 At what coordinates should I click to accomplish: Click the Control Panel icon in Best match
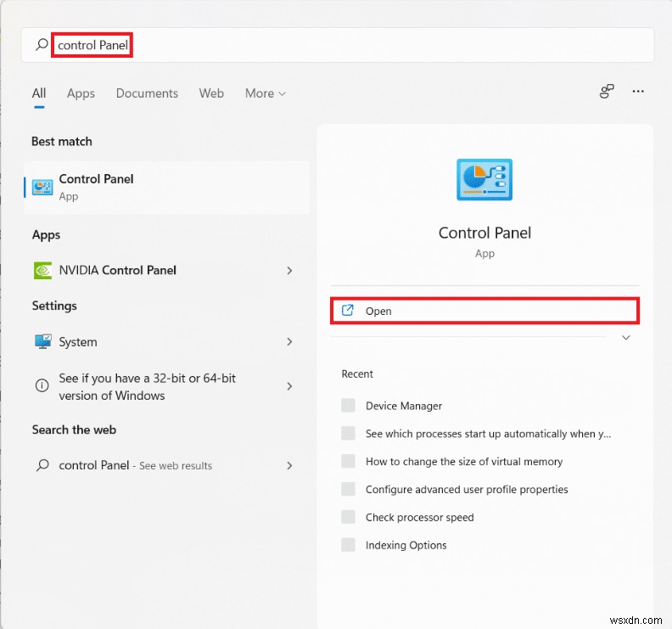tap(42, 187)
